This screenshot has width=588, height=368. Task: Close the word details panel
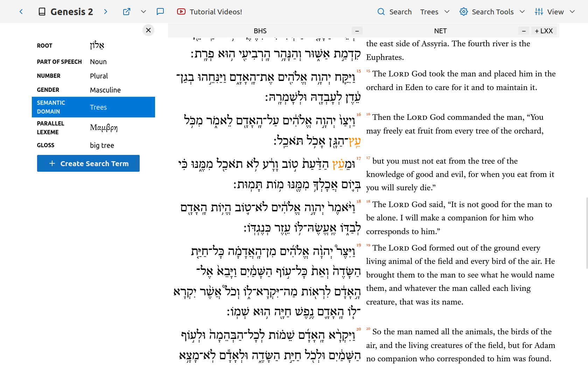tap(148, 30)
